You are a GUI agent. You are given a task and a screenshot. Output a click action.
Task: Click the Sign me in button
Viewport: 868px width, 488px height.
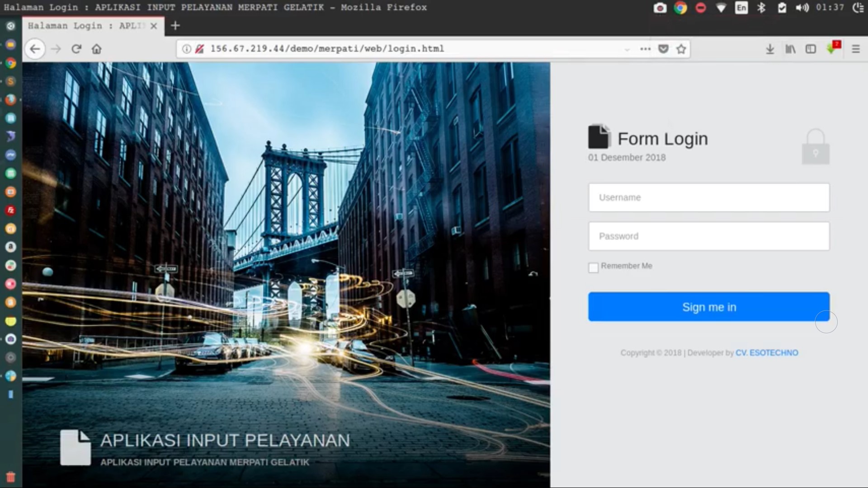click(708, 307)
